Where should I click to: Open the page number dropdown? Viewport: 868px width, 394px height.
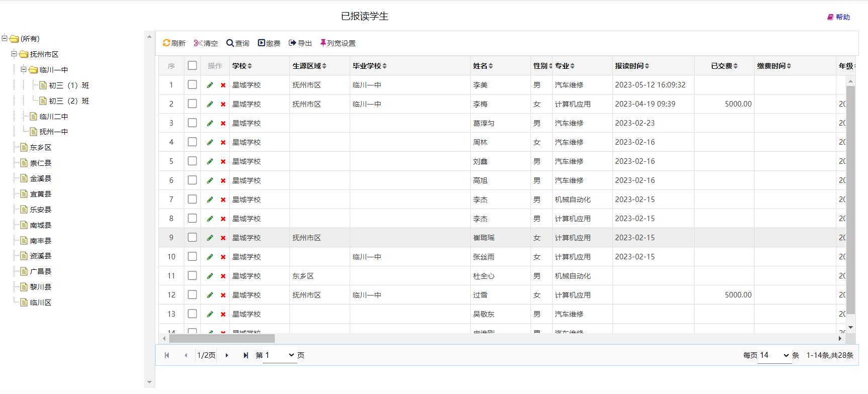[x=280, y=355]
